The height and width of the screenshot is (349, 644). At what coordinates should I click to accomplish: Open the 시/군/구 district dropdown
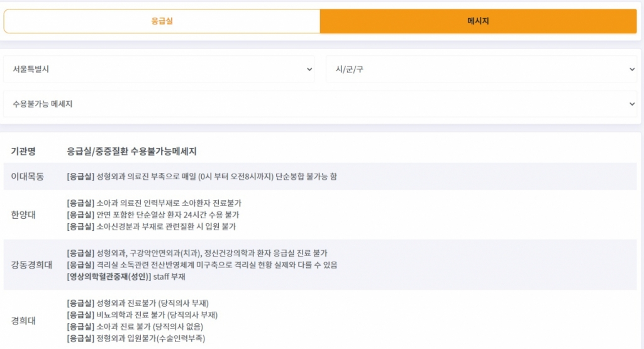point(481,69)
